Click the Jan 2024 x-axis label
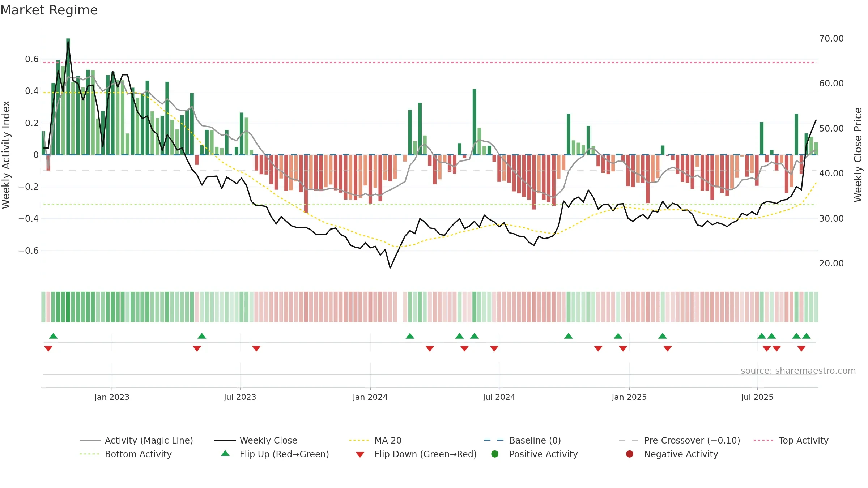 (370, 397)
